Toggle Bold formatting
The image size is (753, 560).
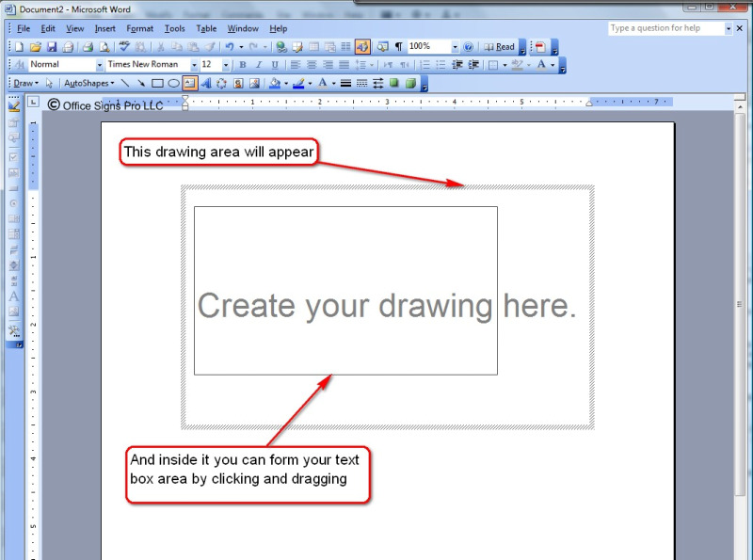[242, 65]
